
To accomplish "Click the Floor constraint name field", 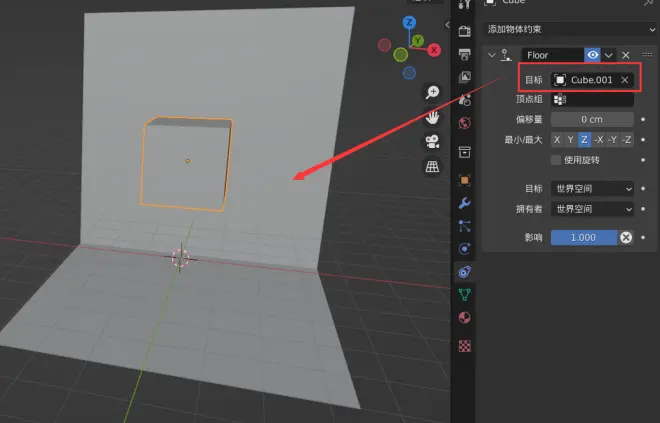I will coord(553,55).
